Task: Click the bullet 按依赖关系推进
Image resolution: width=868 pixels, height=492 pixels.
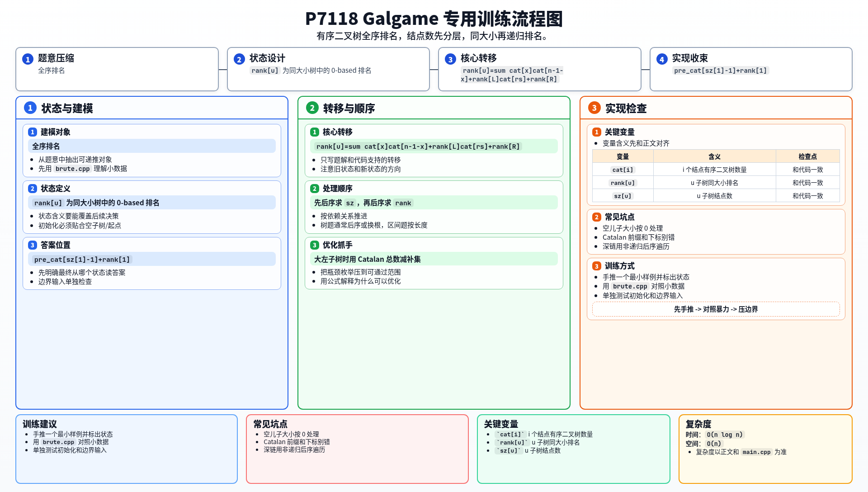Action: pyautogui.click(x=344, y=216)
